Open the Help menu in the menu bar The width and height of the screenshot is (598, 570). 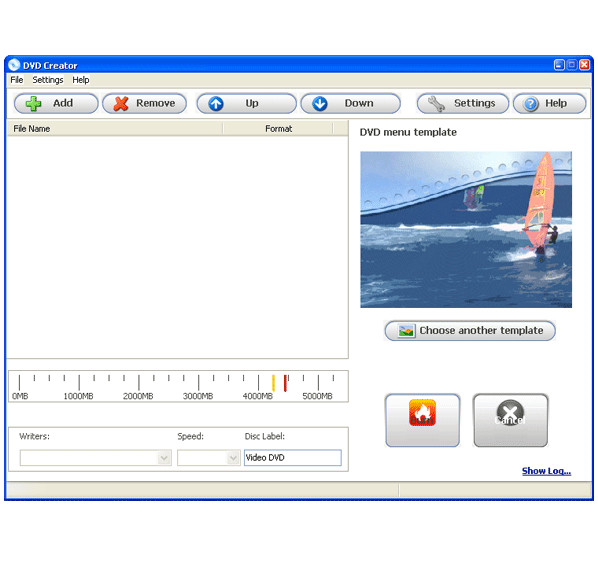(80, 80)
